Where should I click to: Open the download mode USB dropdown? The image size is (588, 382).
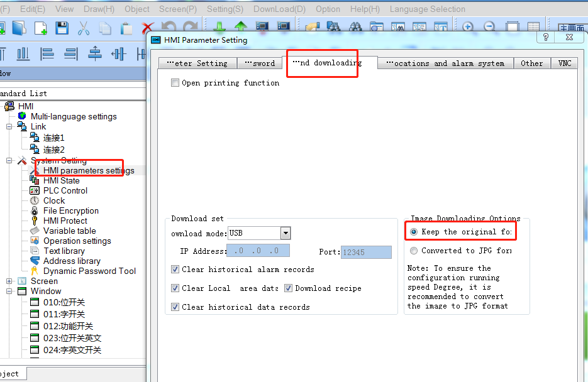pyautogui.click(x=286, y=233)
